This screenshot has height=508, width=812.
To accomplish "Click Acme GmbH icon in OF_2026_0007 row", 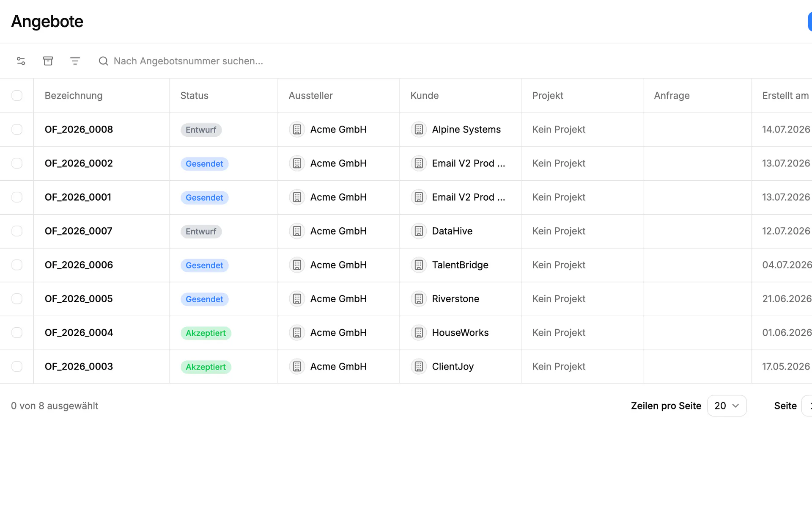I will 297,231.
